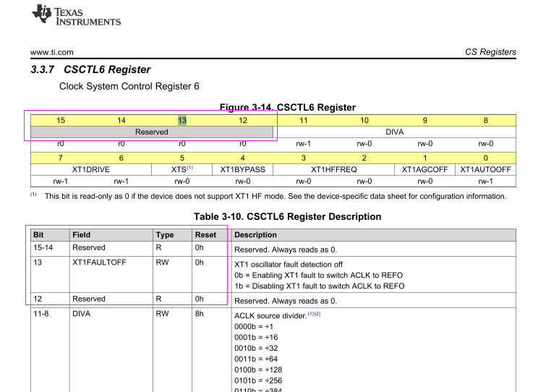This screenshot has width=538, height=392.
Task: Click the XTS footnote (1) superscript in the figure
Action: [x=190, y=168]
